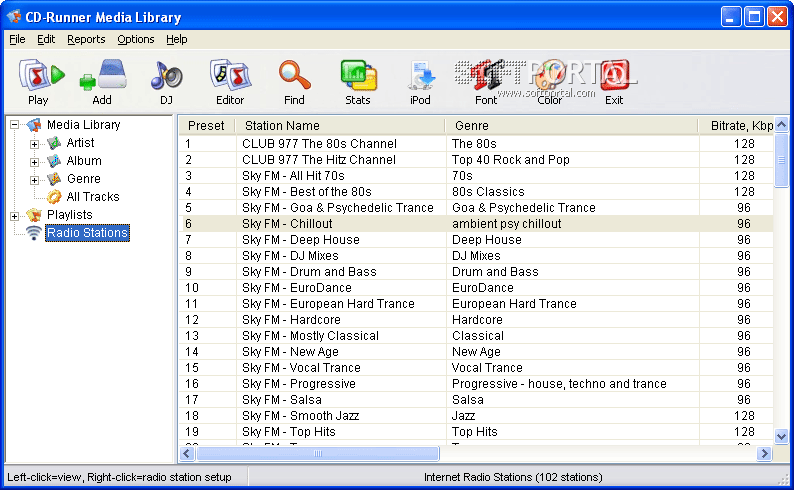Image resolution: width=794 pixels, height=490 pixels.
Task: Open the tag Editor tool
Action: coord(230,75)
